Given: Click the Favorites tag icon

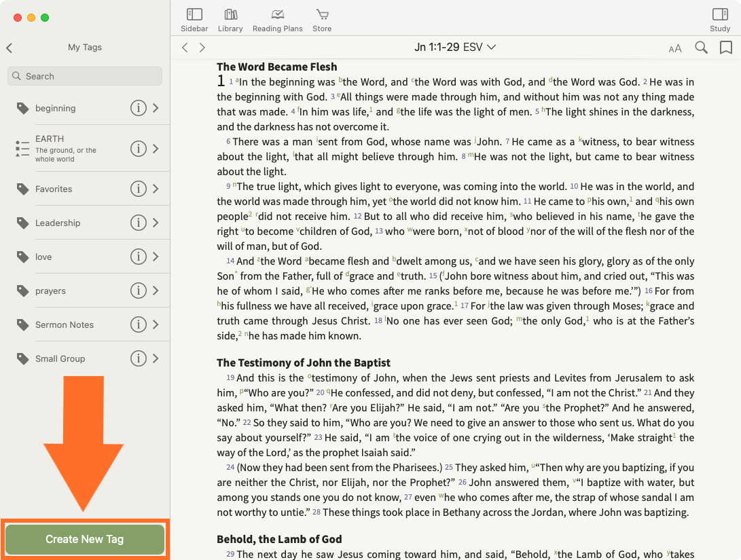Looking at the screenshot, I should tap(22, 189).
